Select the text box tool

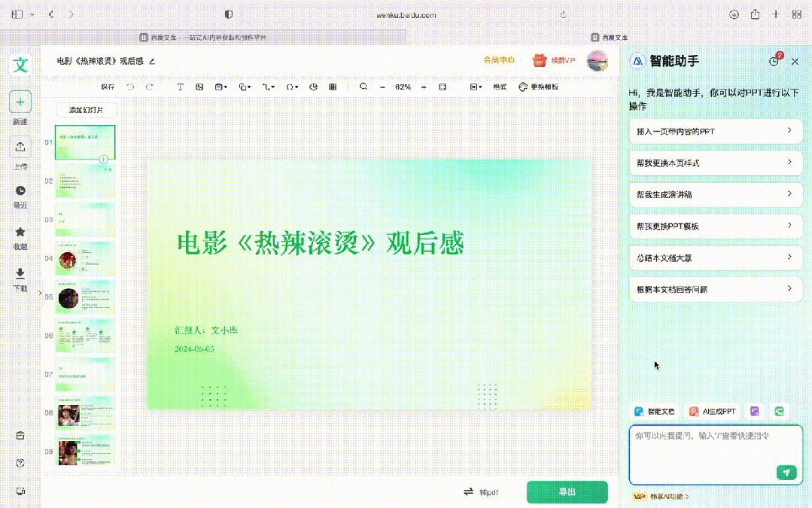tap(180, 87)
